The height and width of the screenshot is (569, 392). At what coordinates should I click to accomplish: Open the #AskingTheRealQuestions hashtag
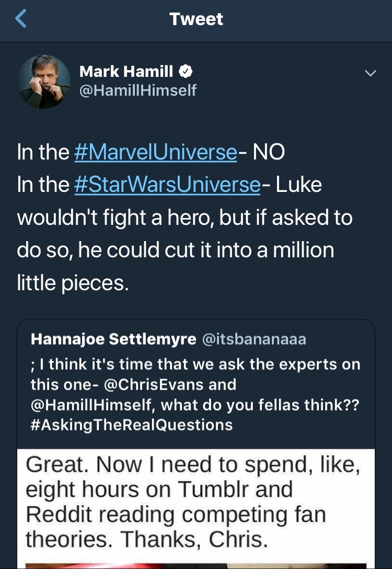(132, 424)
